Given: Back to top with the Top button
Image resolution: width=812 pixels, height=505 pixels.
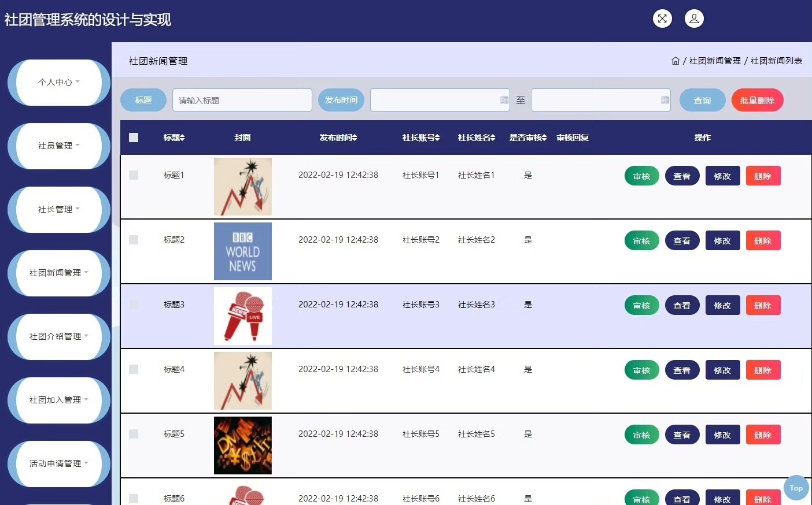Looking at the screenshot, I should pos(796,488).
